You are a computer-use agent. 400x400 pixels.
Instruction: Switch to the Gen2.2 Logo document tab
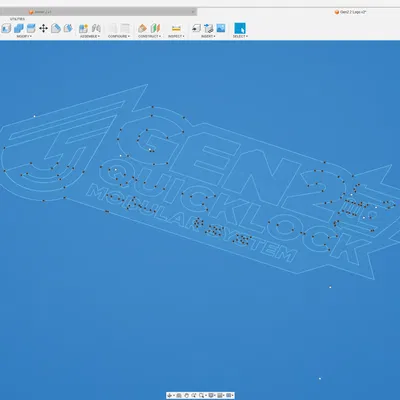point(350,12)
